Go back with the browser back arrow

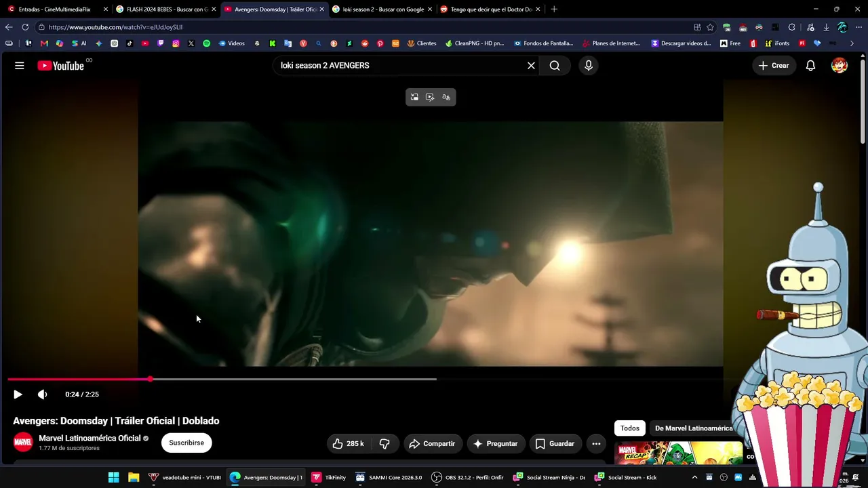[9, 27]
